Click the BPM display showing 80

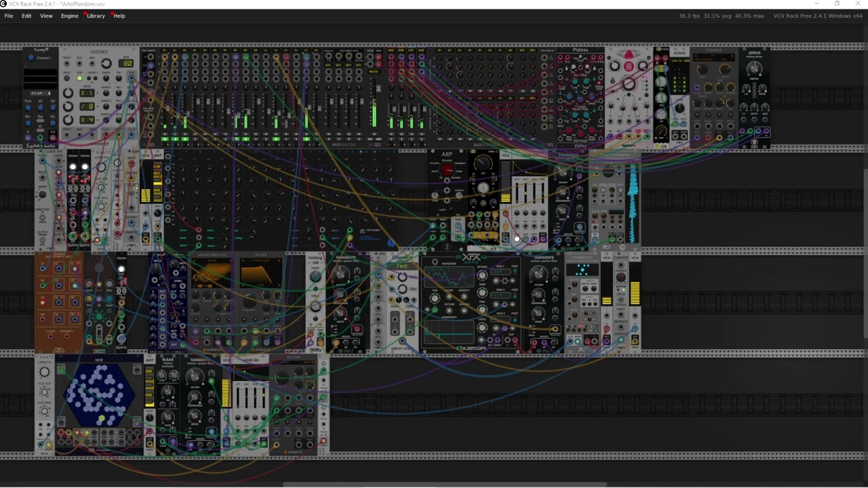(x=126, y=63)
